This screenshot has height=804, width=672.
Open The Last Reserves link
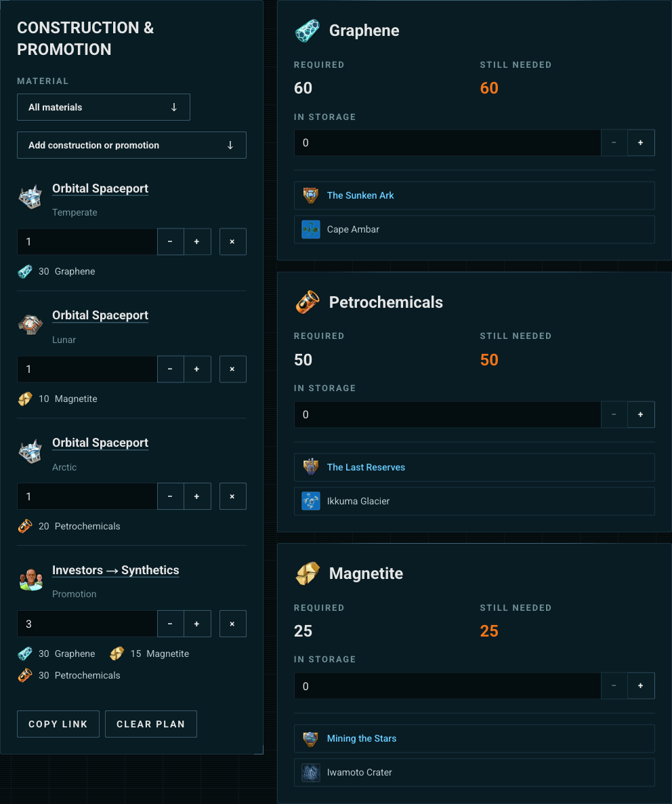coord(366,467)
